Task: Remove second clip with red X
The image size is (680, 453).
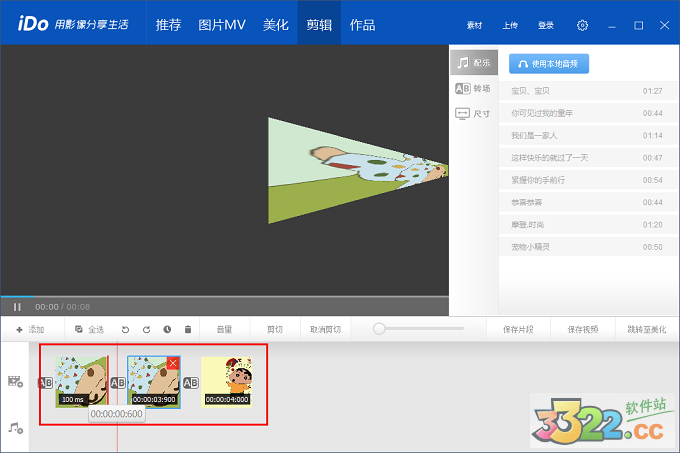Action: [x=173, y=363]
